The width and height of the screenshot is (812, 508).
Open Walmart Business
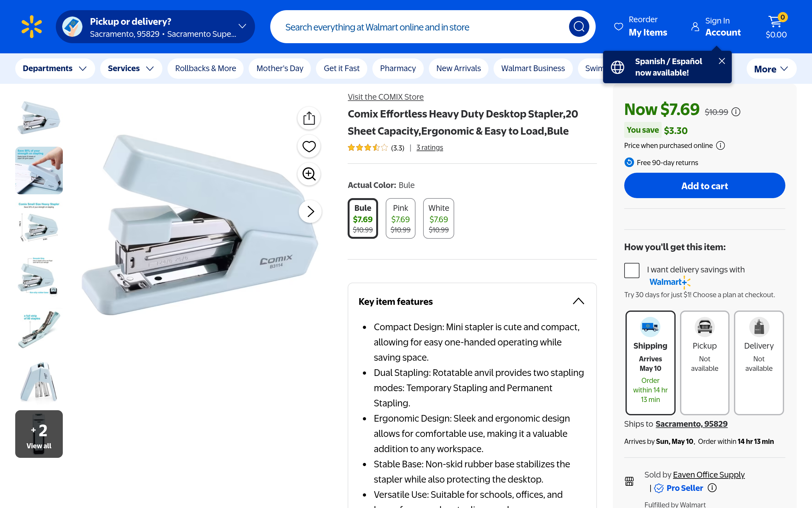[533, 69]
